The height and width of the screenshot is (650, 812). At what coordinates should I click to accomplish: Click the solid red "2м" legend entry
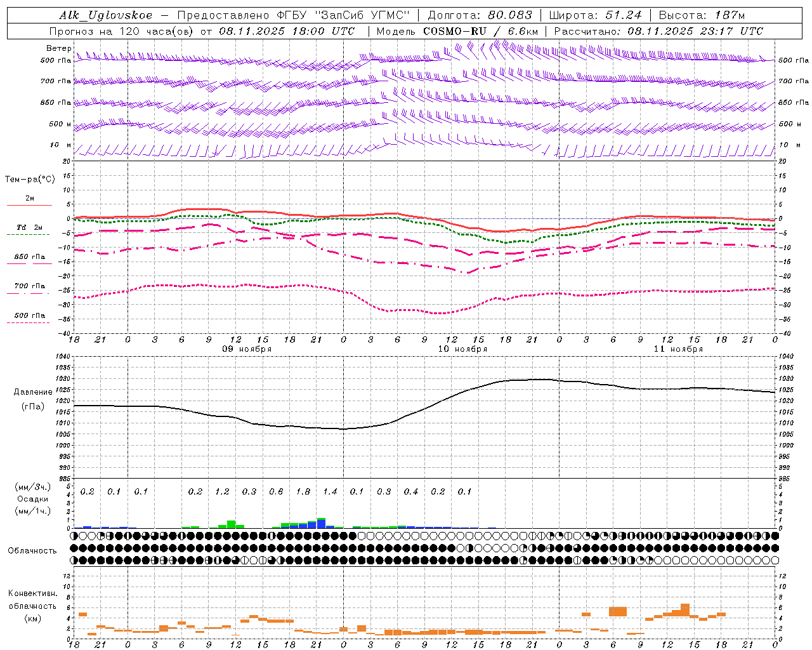[x=29, y=201]
